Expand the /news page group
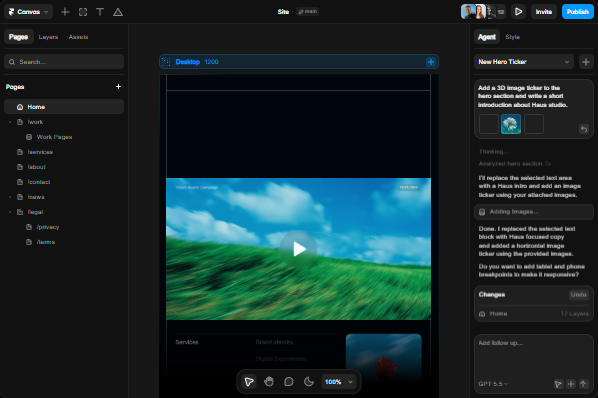 click(x=10, y=197)
